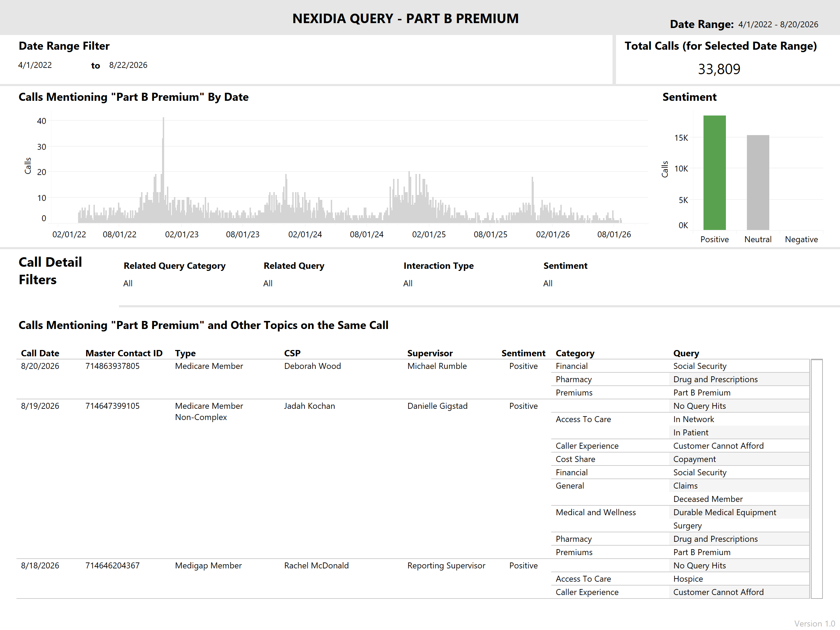The width and height of the screenshot is (840, 630).
Task: Click the Supervisor column header
Action: 430,353
